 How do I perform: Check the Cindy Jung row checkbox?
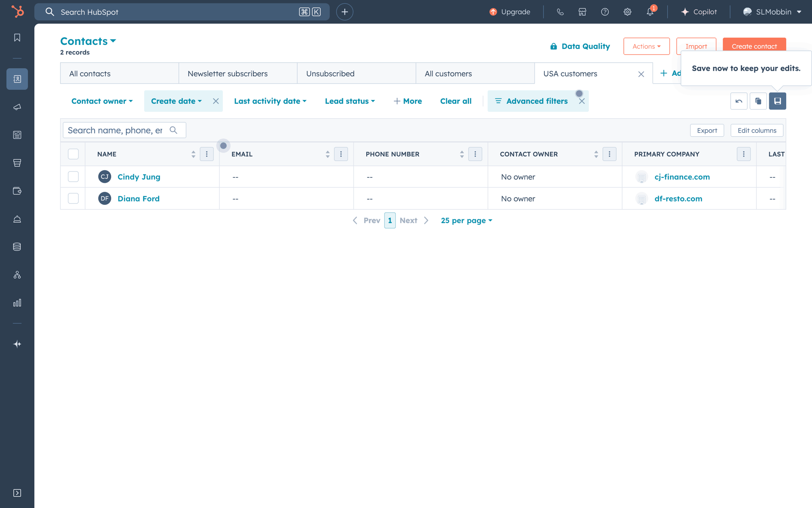[73, 177]
